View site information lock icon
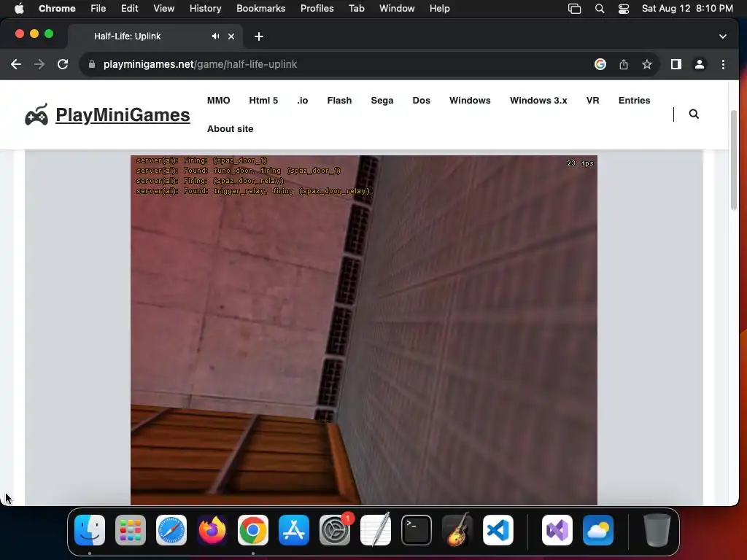This screenshot has height=560, width=747. 92,64
